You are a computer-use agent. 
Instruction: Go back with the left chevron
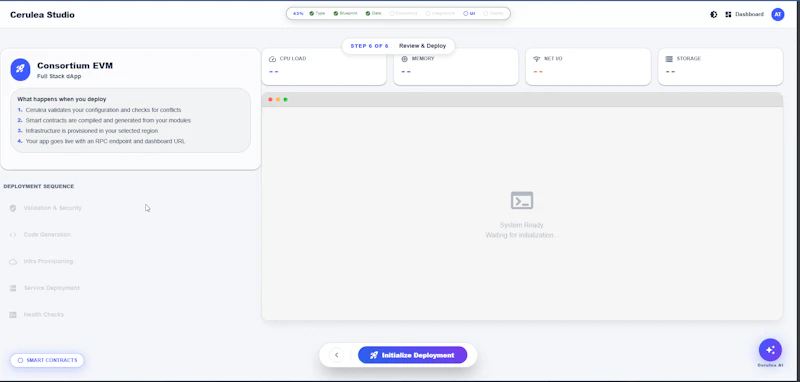(x=336, y=355)
